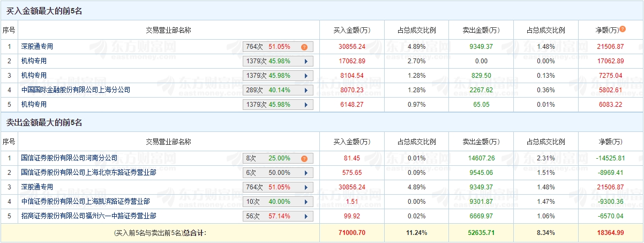The width and height of the screenshot is (644, 243).
Task: Expand details for 机构专用 with 6148.27 buy amount
Action: 306,105
